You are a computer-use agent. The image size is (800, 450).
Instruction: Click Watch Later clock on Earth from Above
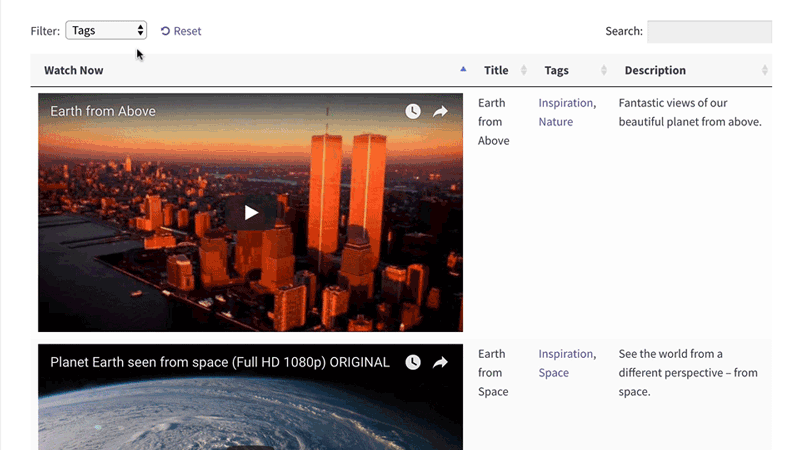click(413, 111)
